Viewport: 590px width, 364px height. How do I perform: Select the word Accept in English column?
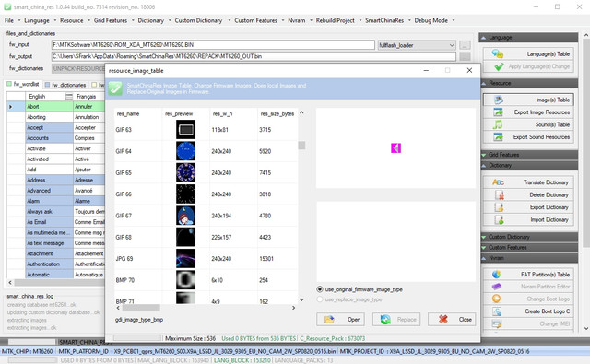point(35,128)
